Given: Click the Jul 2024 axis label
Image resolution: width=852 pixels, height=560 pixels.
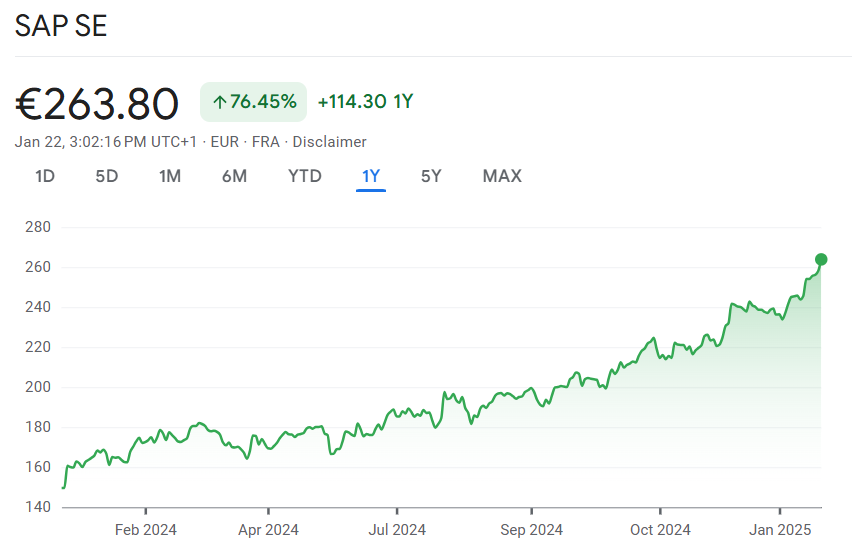Looking at the screenshot, I should 397,530.
